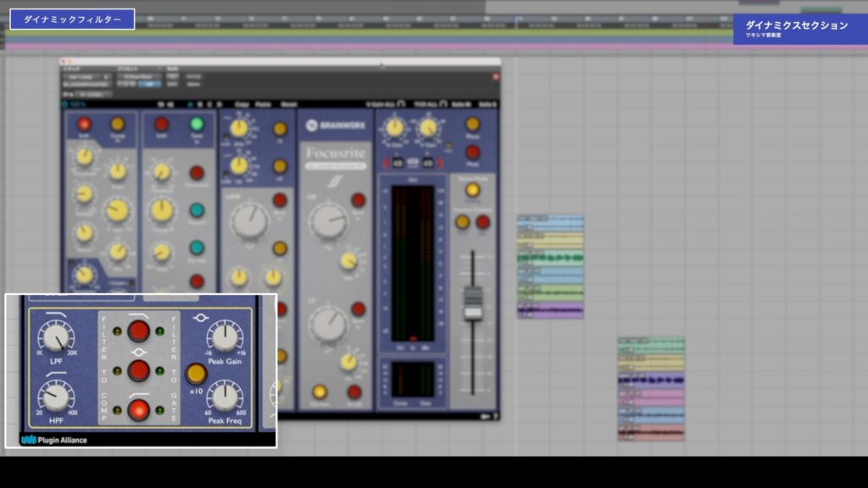Click the HPF knob in the filter section

pos(56,396)
